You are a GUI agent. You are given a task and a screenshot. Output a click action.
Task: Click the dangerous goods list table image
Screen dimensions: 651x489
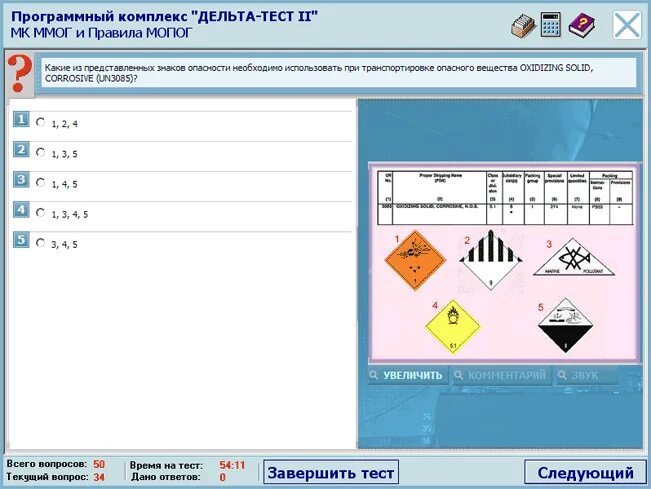[x=505, y=198]
